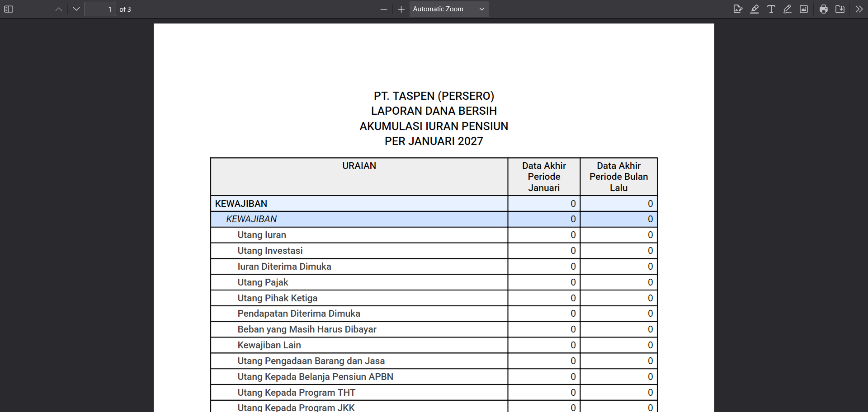Click Bulan Lalu value for Utang Investasi

coord(650,251)
